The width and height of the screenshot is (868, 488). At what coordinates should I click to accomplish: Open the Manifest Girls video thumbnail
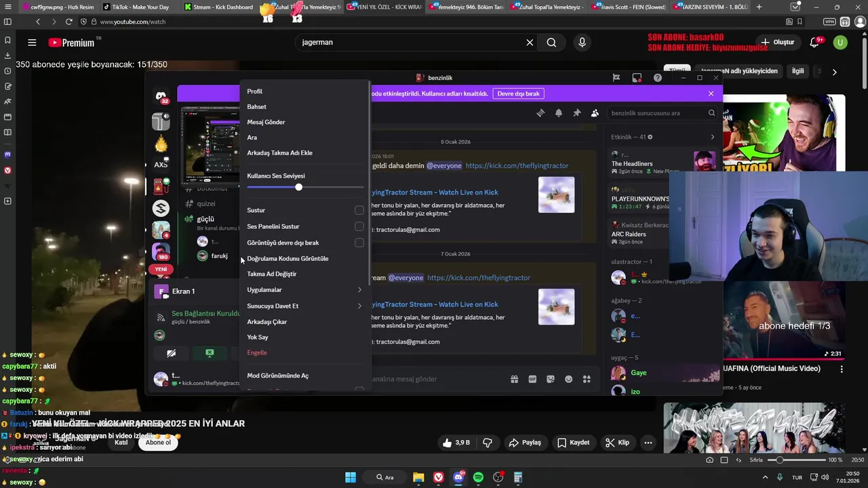point(754,428)
